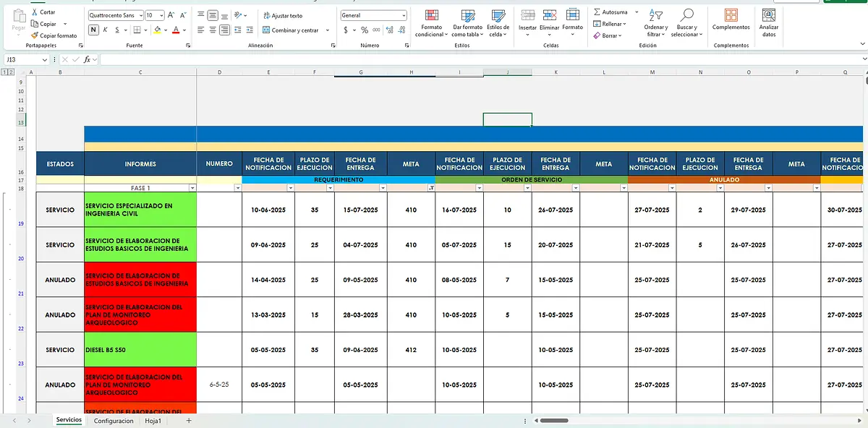Click the Cortar button

tap(43, 12)
